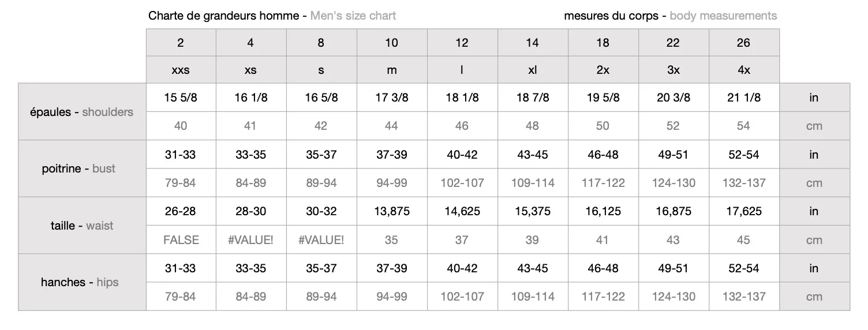
Task: Click the "body measurements" heading text
Action: [723, 16]
